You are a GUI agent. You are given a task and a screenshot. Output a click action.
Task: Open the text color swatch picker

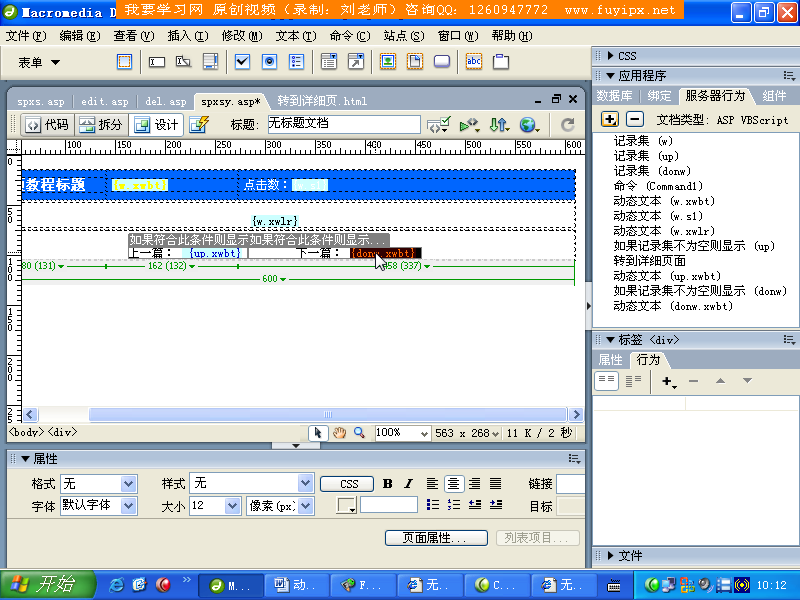point(346,506)
